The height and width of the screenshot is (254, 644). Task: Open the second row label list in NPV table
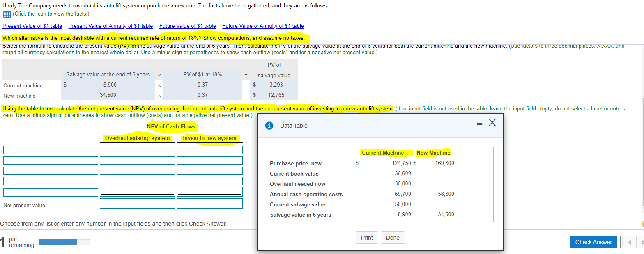(x=51, y=160)
